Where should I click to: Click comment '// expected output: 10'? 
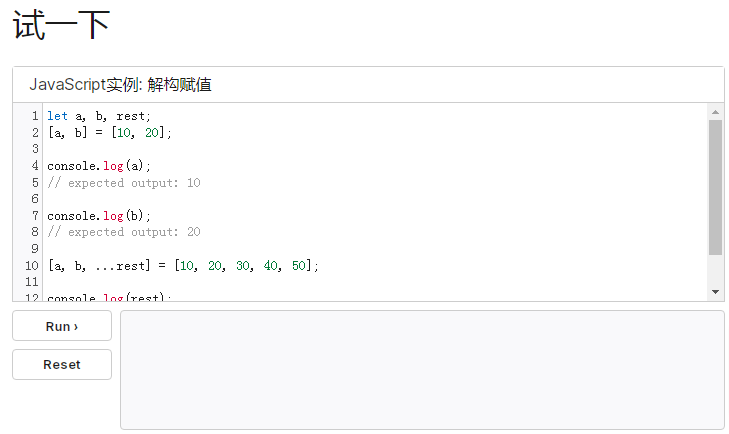pyautogui.click(x=124, y=183)
